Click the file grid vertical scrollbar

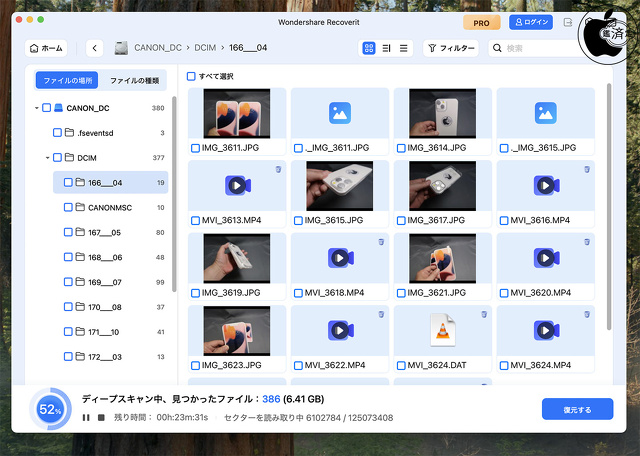point(609,206)
